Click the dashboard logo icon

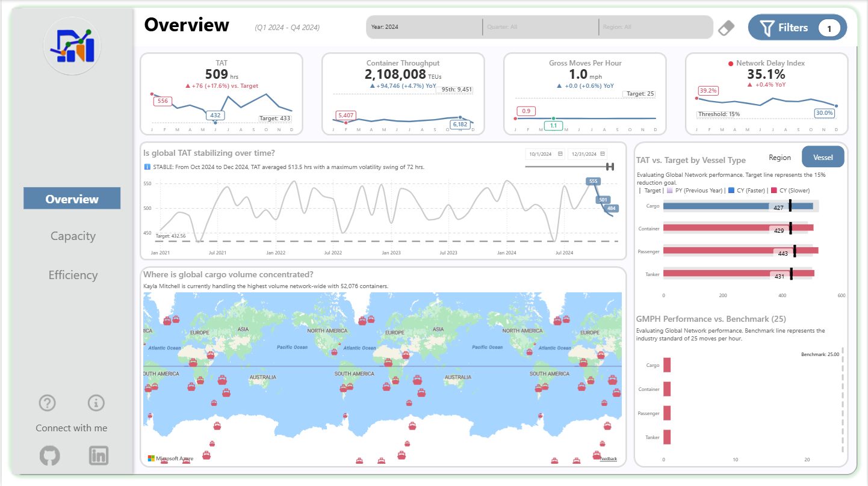pos(72,46)
